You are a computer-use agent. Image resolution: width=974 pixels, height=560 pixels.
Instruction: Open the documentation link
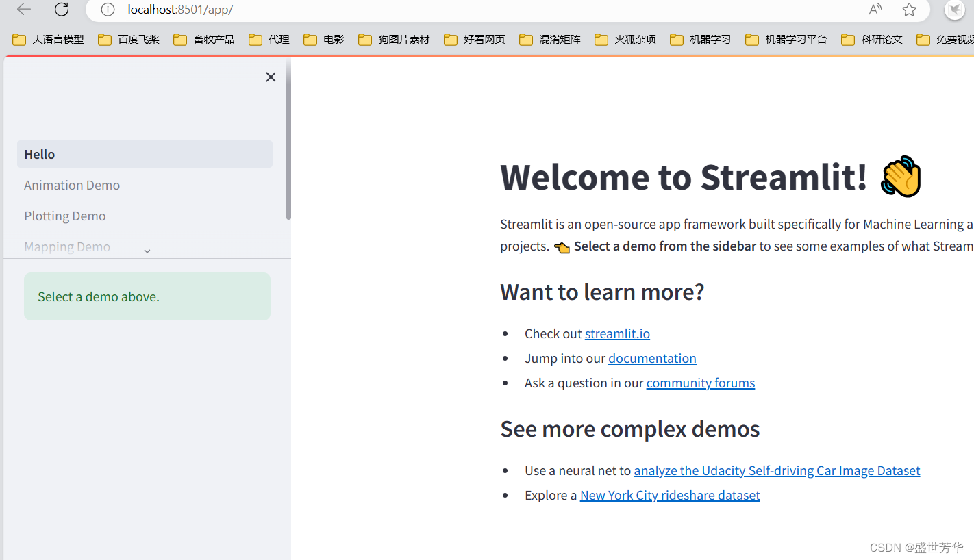coord(651,358)
